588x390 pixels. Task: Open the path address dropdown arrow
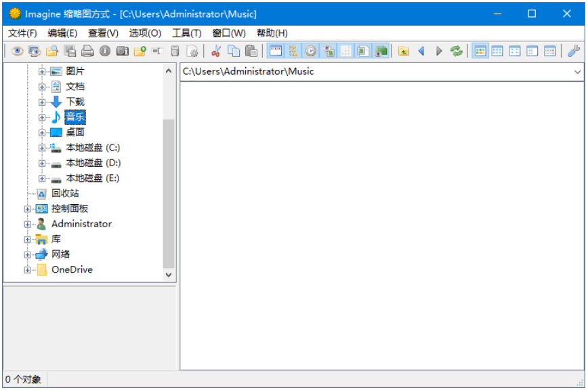(577, 72)
